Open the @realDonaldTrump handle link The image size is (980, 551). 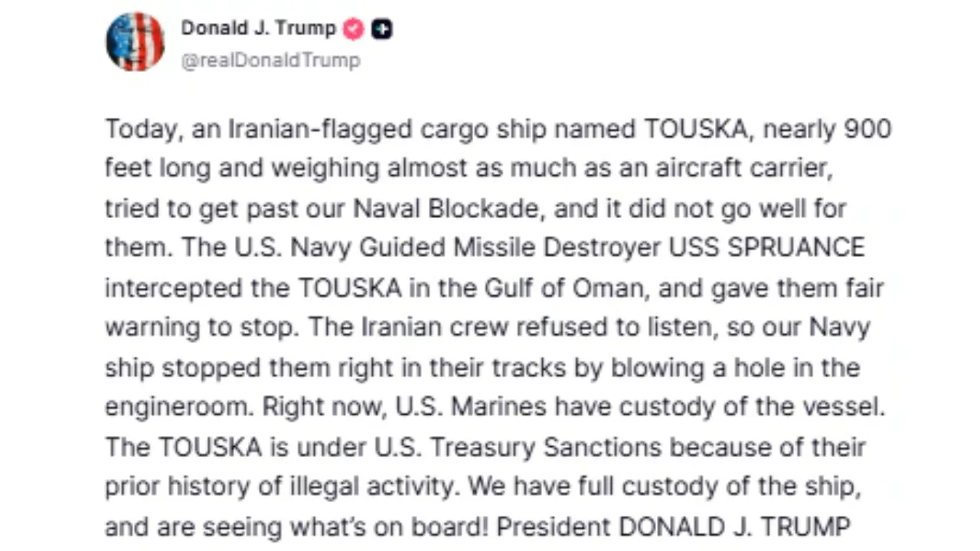pyautogui.click(x=270, y=61)
